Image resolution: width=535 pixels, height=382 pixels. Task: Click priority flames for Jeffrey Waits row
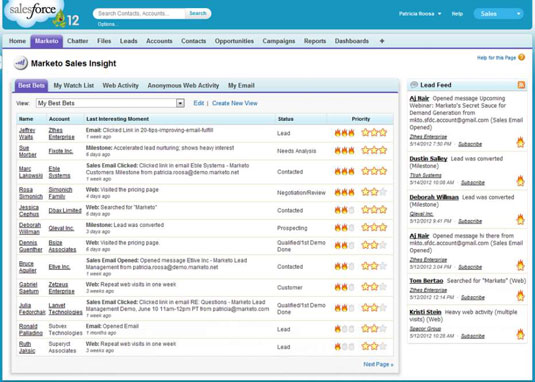coord(344,133)
